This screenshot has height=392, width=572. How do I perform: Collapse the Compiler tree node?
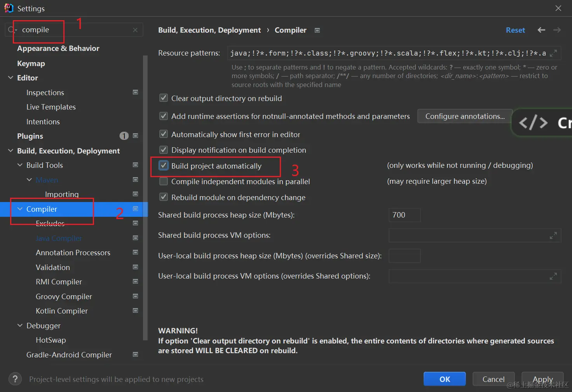(20, 209)
